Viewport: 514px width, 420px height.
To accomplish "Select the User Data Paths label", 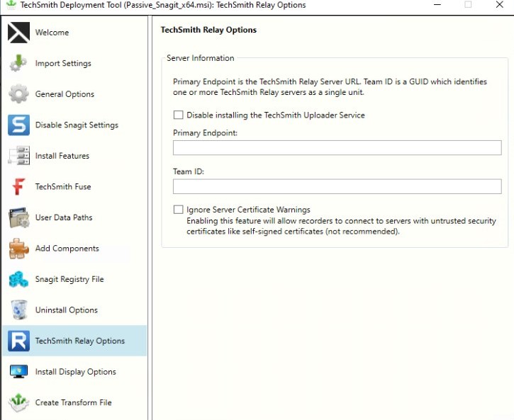I will [64, 217].
